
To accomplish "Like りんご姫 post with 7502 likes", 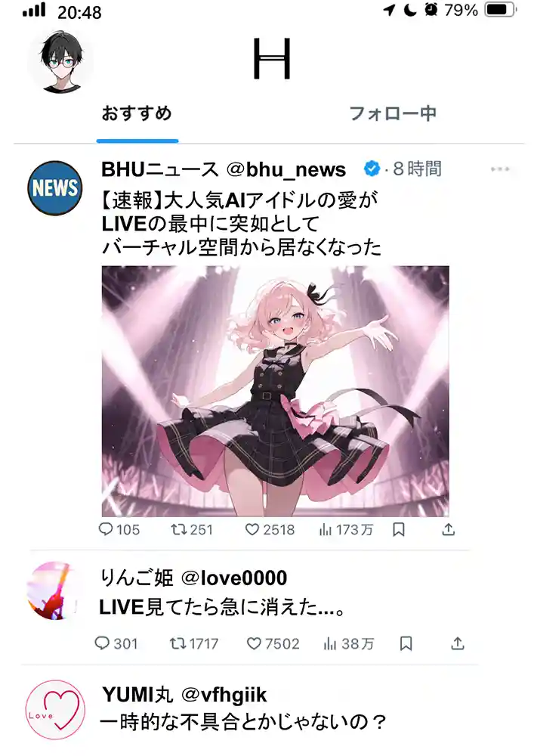I will click(x=273, y=643).
